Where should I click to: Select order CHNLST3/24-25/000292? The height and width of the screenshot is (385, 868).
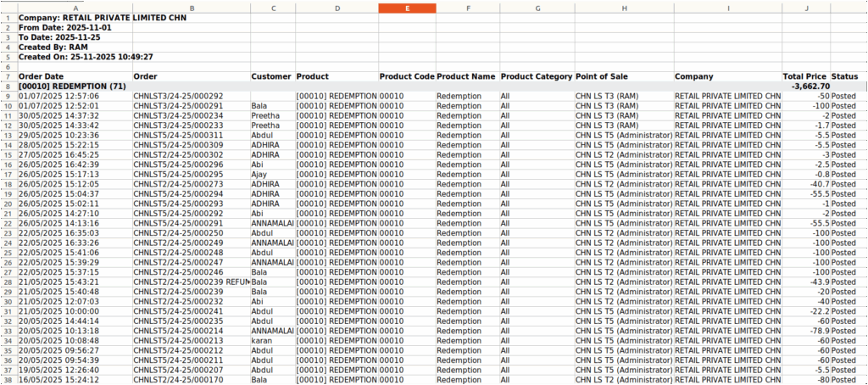point(191,96)
